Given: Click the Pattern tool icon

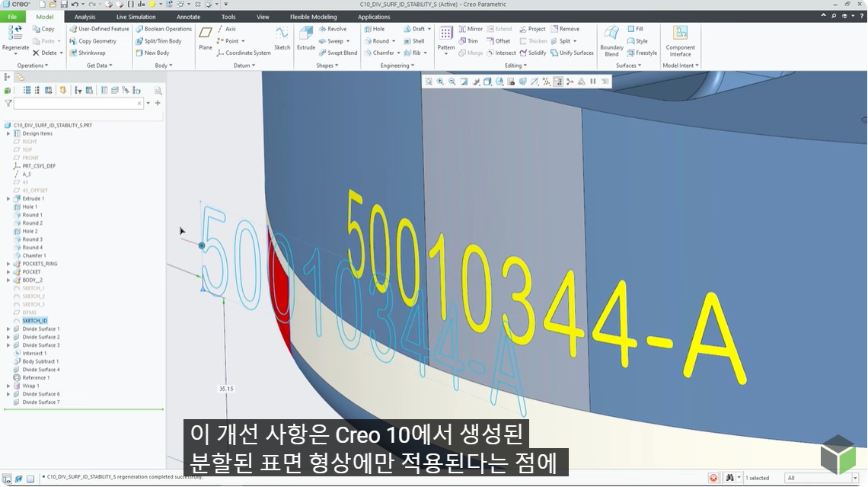Looking at the screenshot, I should [x=445, y=34].
